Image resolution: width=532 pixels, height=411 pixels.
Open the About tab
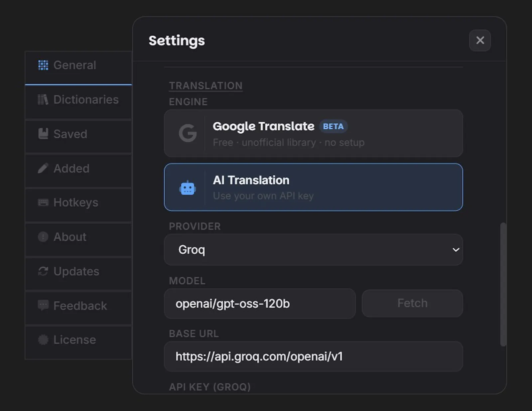[x=78, y=239]
